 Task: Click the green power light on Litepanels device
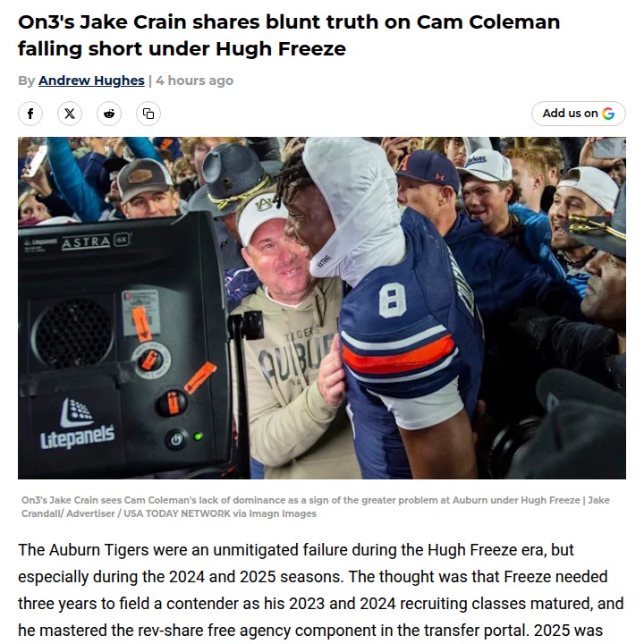199,437
